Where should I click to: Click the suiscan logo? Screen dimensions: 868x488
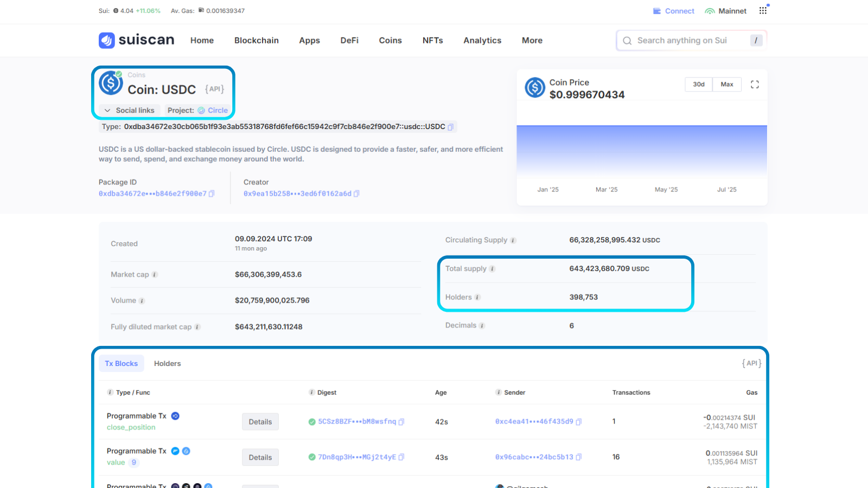(x=136, y=40)
